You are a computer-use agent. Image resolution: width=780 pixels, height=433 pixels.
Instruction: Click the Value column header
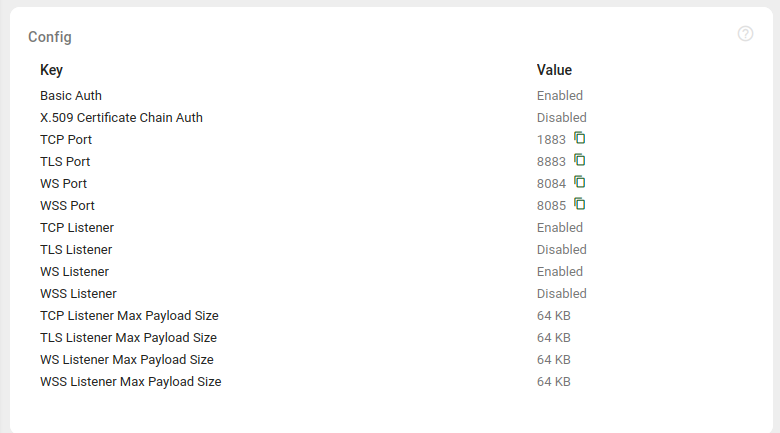coord(554,70)
